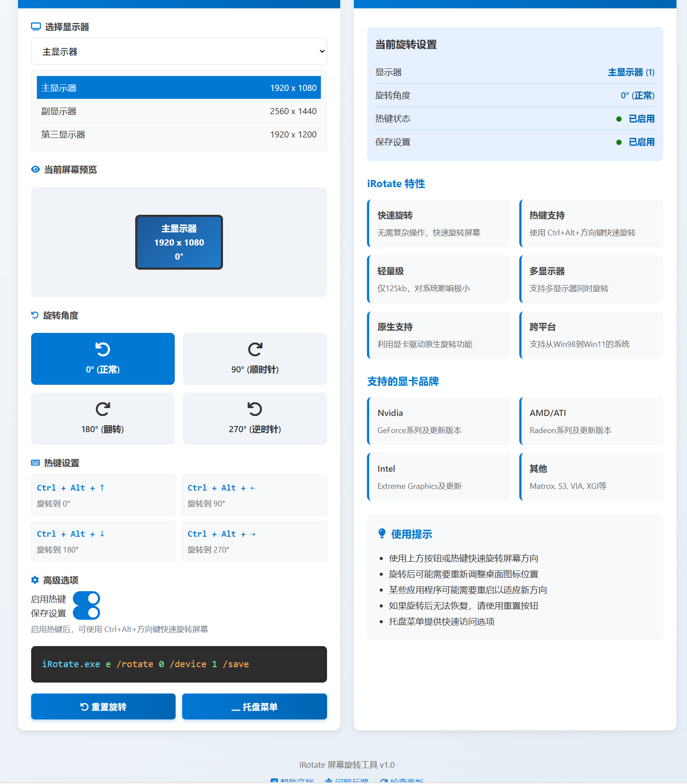687x784 pixels.
Task: Click the 原生支持 feature card
Action: [439, 335]
